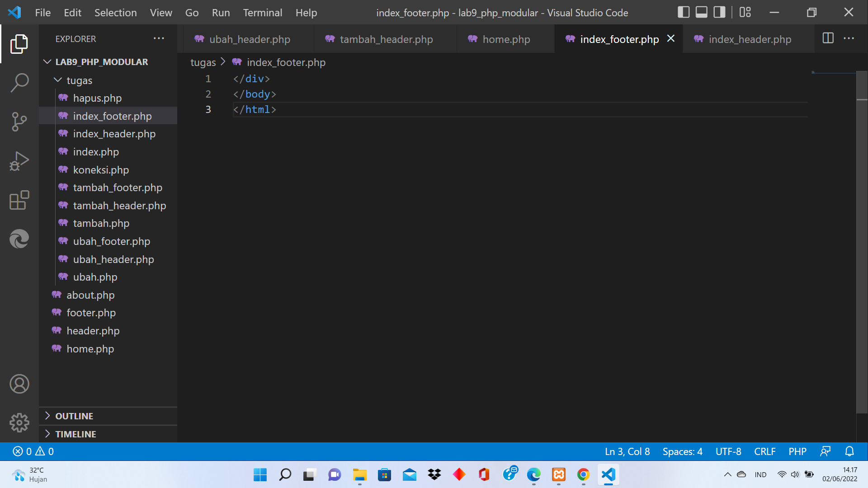This screenshot has height=488, width=868.
Task: Click the feedback icon in status bar
Action: click(x=826, y=451)
